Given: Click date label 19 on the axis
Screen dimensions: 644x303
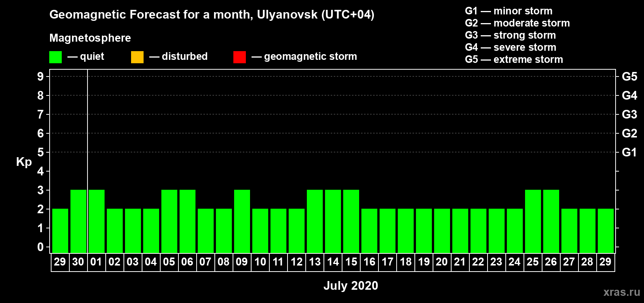Looking at the screenshot, I should pos(424,262).
